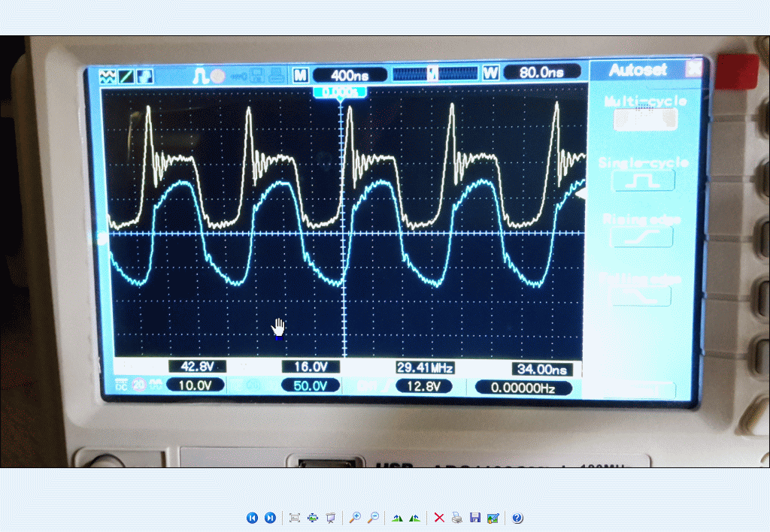Print the current image
The width and height of the screenshot is (770, 532).
456,518
